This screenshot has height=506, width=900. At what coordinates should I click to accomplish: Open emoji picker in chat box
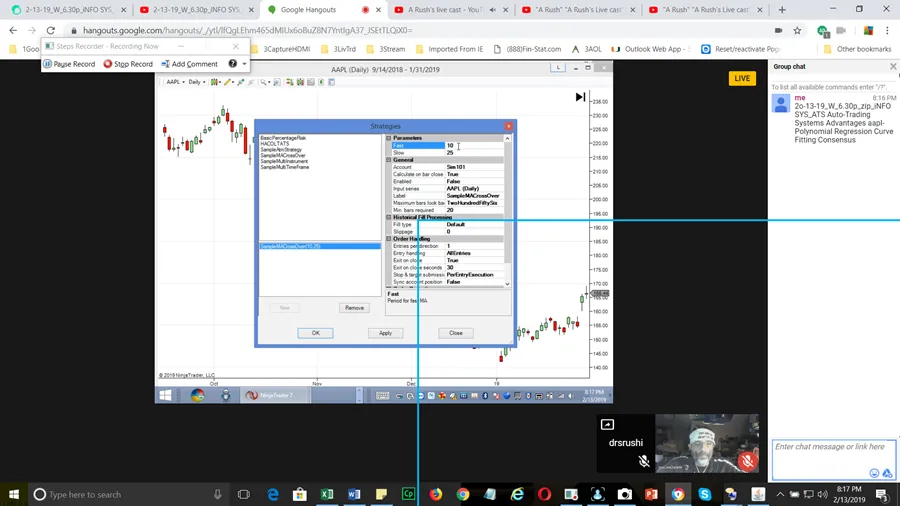pyautogui.click(x=874, y=473)
